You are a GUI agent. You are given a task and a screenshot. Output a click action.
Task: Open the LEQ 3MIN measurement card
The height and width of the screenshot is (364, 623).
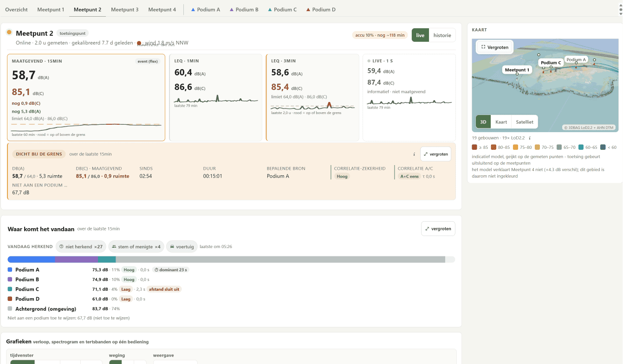click(312, 97)
